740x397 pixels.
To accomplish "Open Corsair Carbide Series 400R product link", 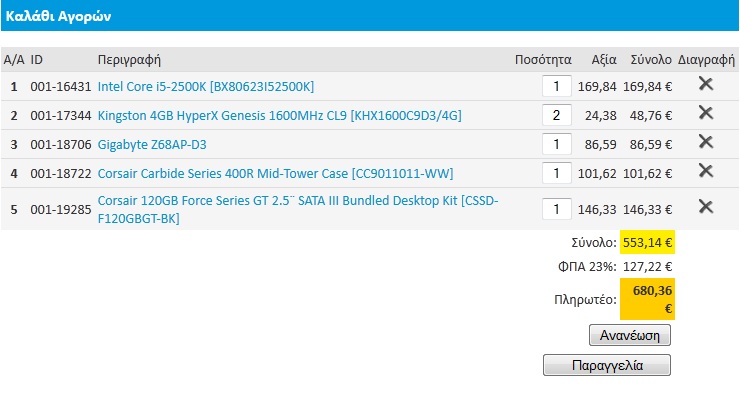I will 275,173.
